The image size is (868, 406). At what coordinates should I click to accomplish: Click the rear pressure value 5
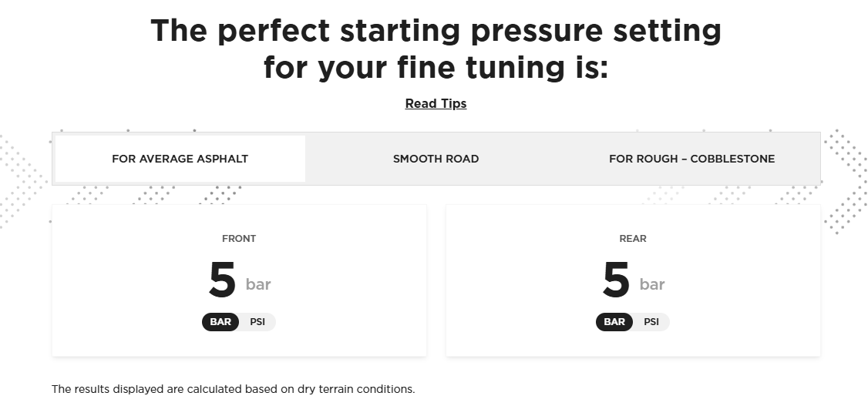(x=616, y=280)
